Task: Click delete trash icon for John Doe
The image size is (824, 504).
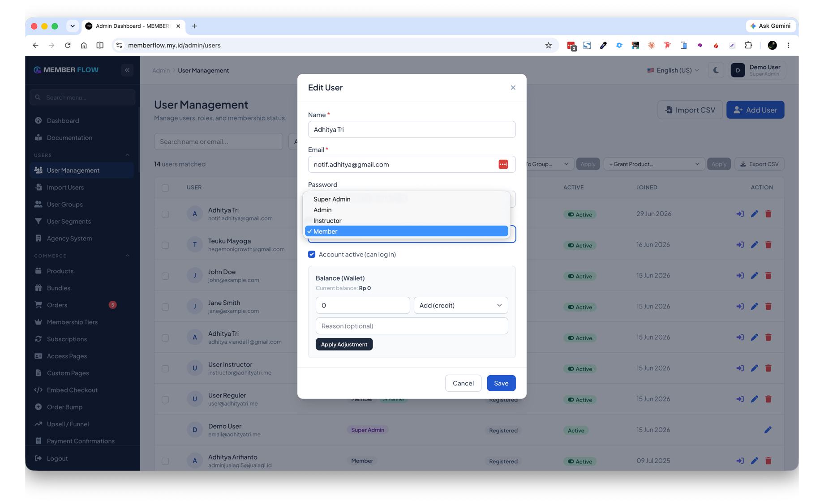Action: click(768, 276)
